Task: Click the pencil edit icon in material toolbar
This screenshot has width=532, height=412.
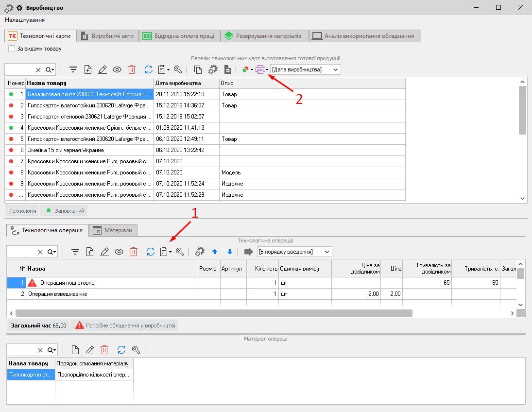Action: coord(90,350)
